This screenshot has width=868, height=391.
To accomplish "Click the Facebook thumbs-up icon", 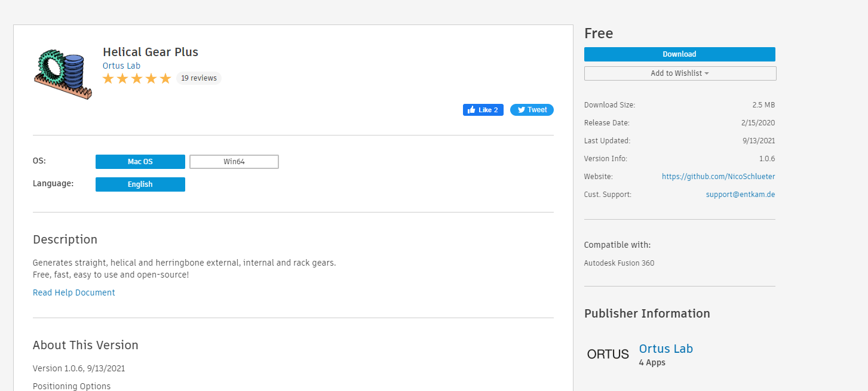I will click(x=471, y=110).
